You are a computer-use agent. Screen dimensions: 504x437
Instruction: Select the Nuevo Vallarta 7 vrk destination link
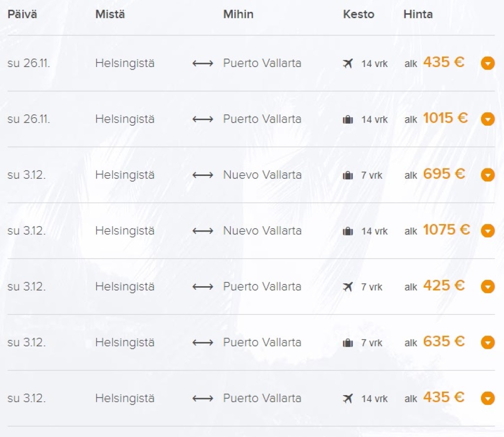pos(262,175)
